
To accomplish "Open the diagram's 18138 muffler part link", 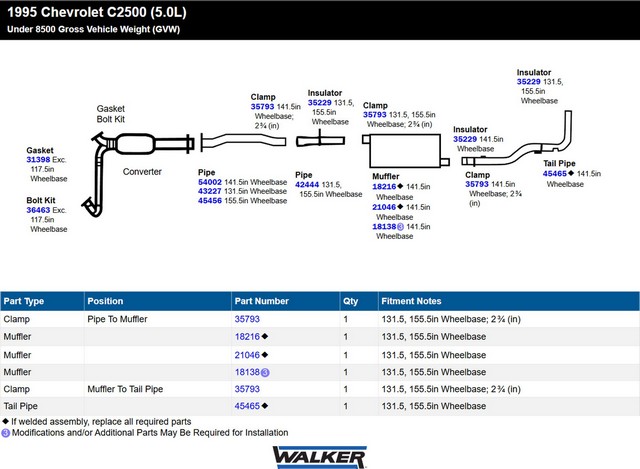I will click(384, 227).
